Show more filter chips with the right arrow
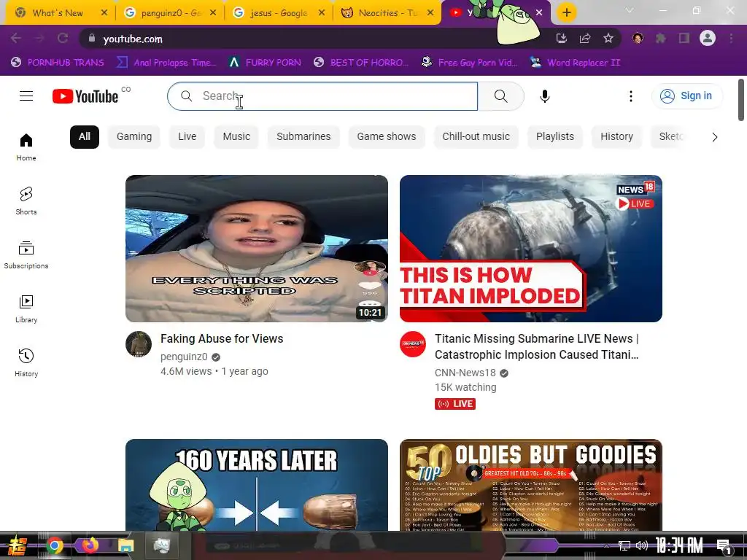 714,137
